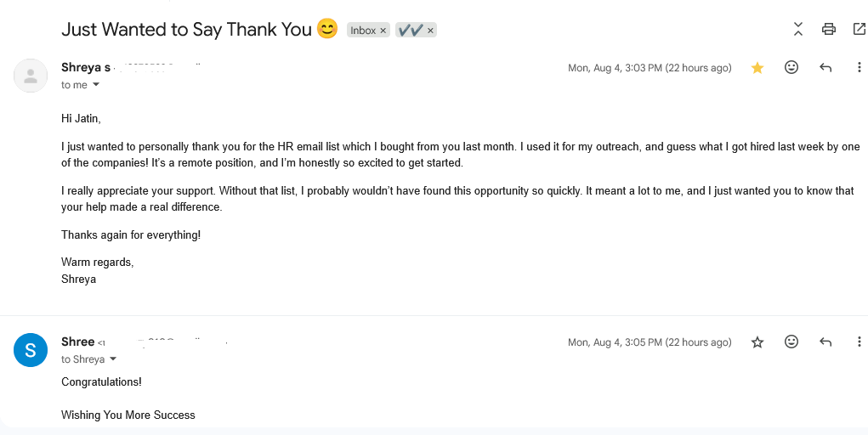Remove the double checkmark label

(x=430, y=31)
